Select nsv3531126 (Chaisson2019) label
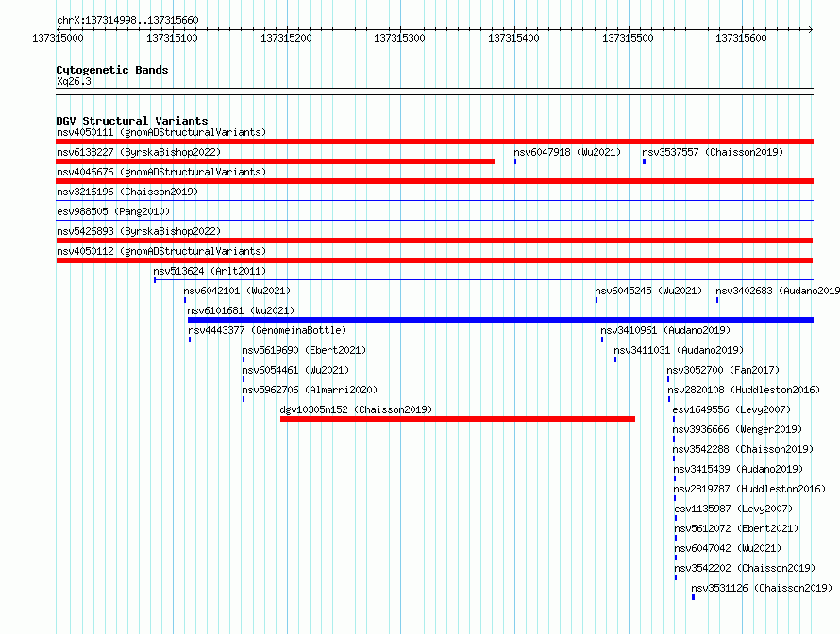 pyautogui.click(x=762, y=588)
